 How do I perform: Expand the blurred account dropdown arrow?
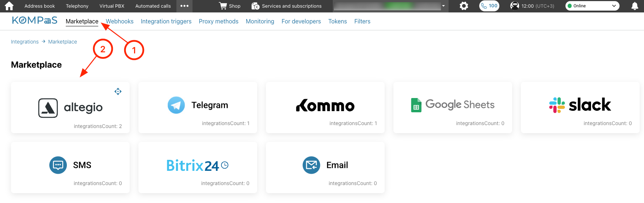tap(443, 6)
